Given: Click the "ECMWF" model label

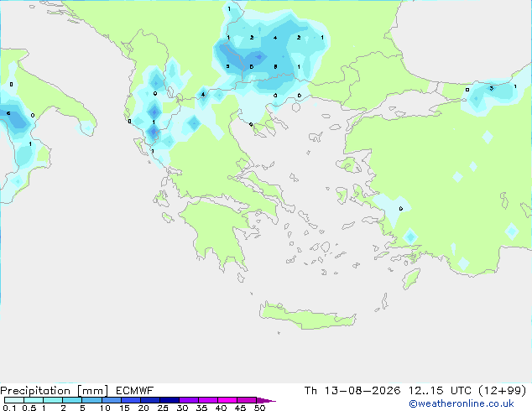Looking at the screenshot, I should (x=135, y=391).
